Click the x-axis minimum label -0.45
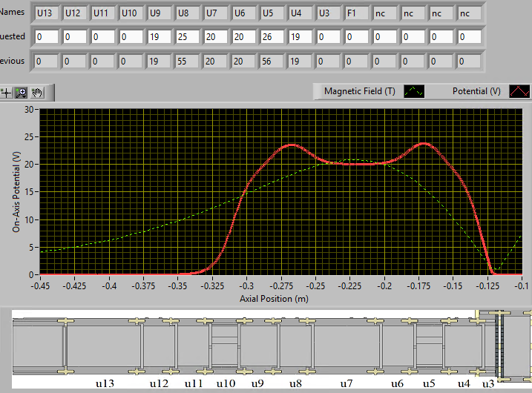532x393 pixels. (40, 286)
